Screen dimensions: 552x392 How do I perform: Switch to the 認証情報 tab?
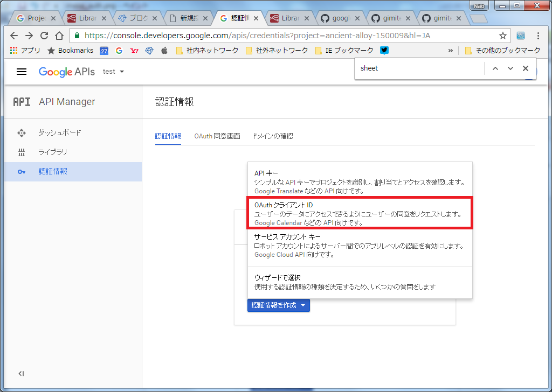(x=168, y=136)
